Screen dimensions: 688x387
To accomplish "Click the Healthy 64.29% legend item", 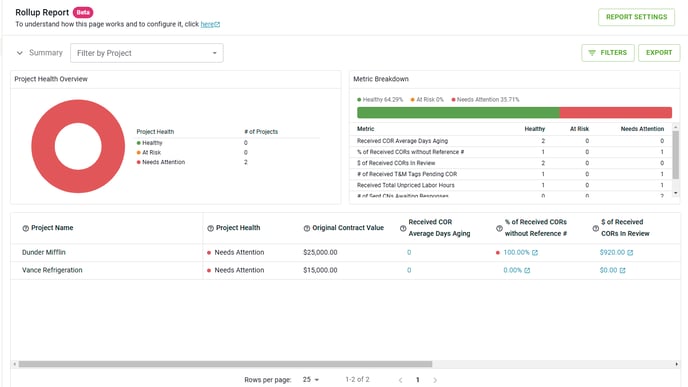I will click(x=380, y=100).
